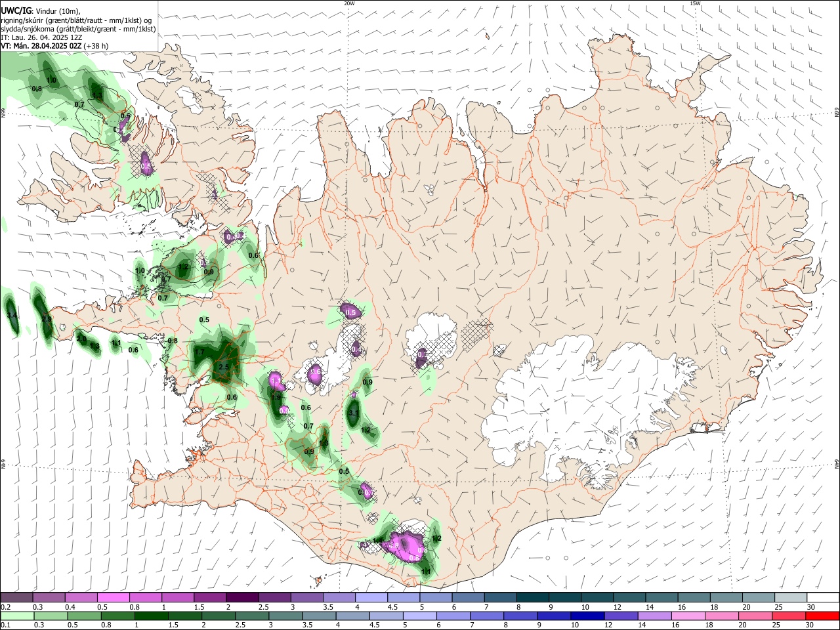Image resolution: width=840 pixels, height=630 pixels.
Task: Click the white 30 swatch in upper legend
Action: 824,597
